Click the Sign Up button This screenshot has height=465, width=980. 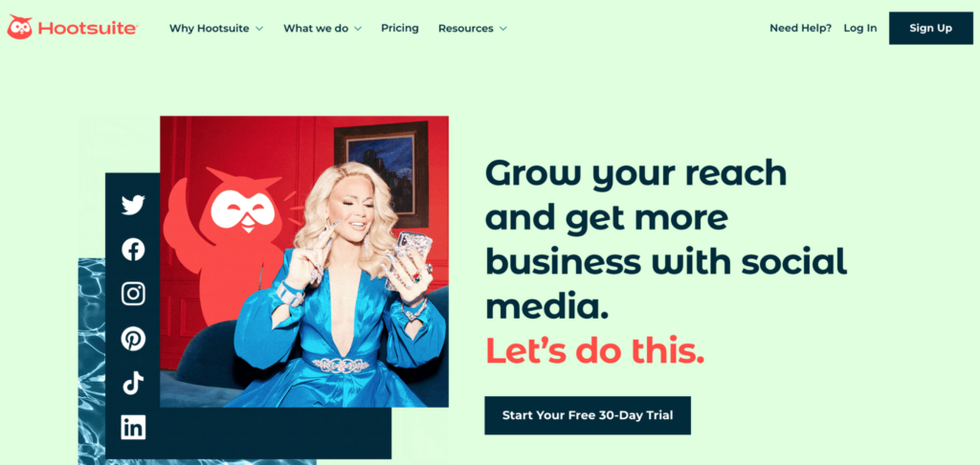pos(930,28)
